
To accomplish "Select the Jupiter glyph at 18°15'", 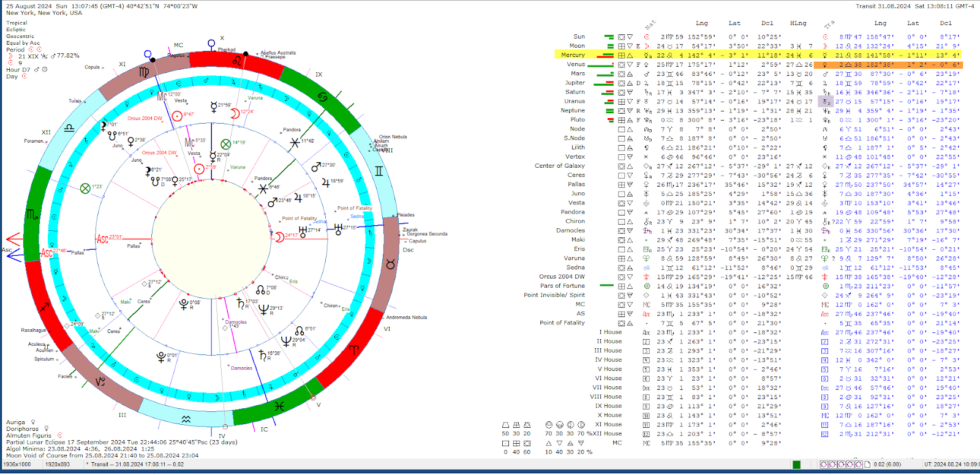I will (x=298, y=197).
